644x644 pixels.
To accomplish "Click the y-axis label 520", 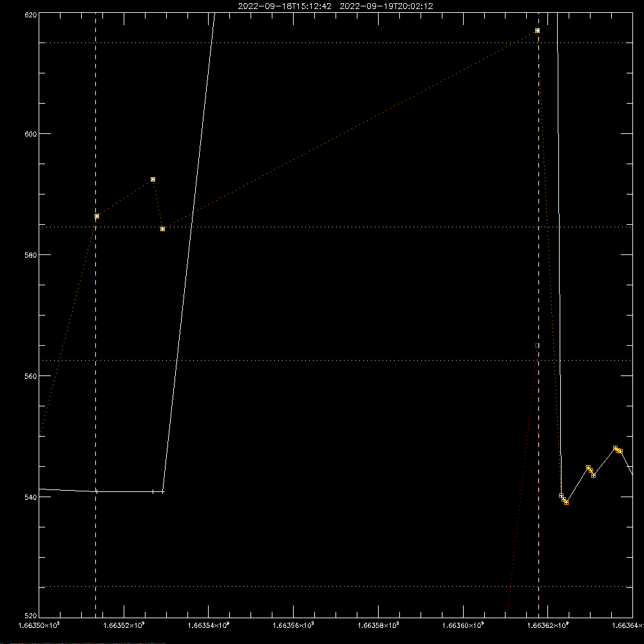I will tap(31, 616).
